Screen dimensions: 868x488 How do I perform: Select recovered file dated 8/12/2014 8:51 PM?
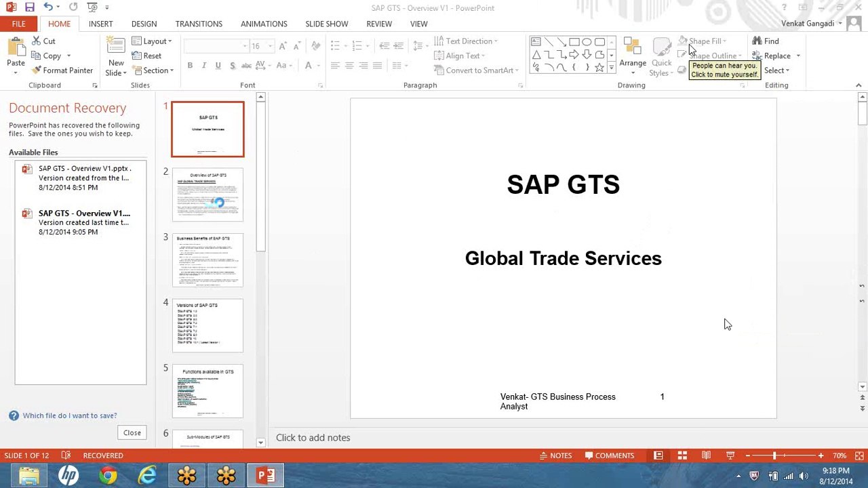coord(81,178)
